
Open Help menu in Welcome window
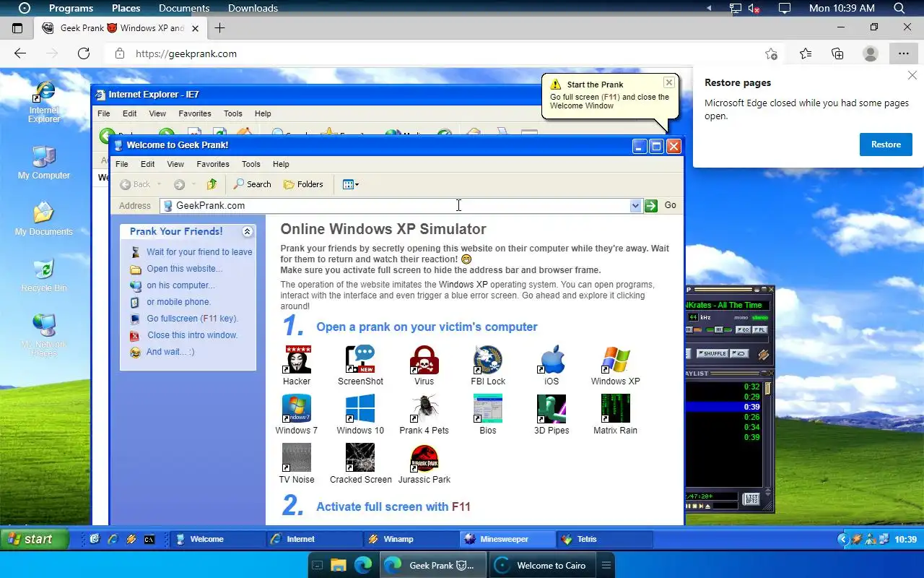pyautogui.click(x=281, y=164)
